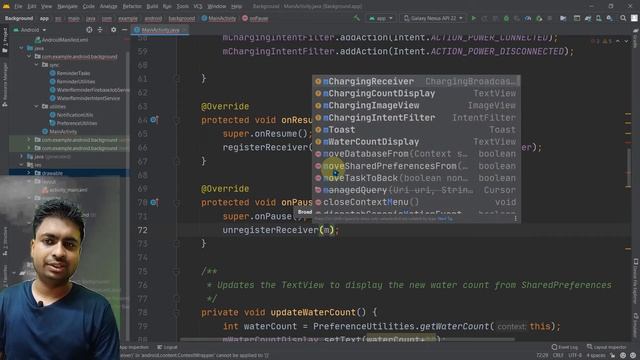Open the Layout Inspector status bar button
This screenshot has height=360, width=640.
(606, 347)
